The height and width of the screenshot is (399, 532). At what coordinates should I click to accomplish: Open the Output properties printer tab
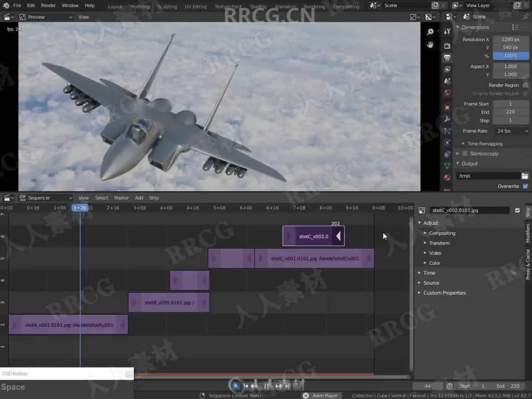point(447,58)
